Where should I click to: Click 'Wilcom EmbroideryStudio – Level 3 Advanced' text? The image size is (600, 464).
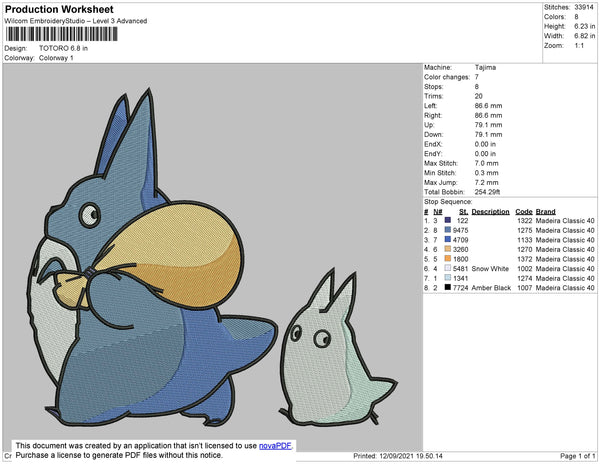pyautogui.click(x=76, y=21)
